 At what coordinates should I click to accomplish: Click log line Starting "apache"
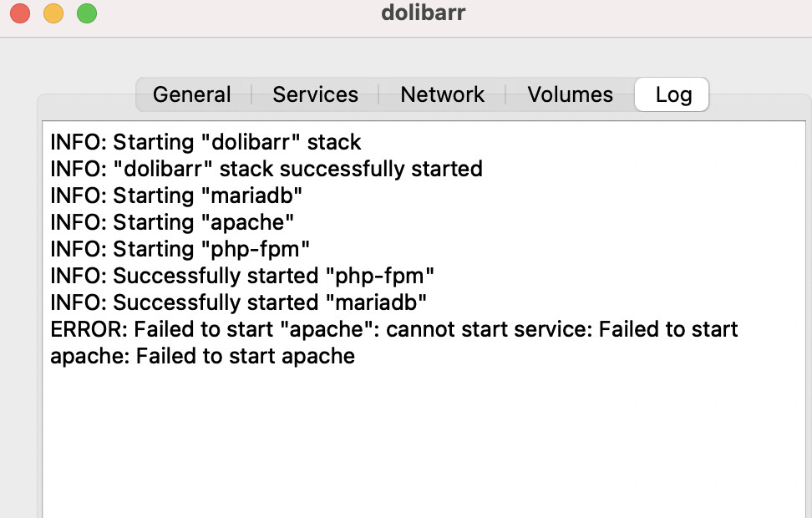(x=172, y=223)
